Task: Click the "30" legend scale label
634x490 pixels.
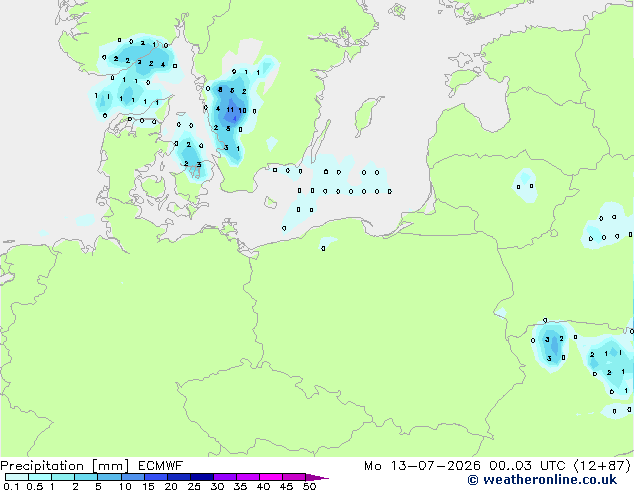Action: [x=217, y=486]
